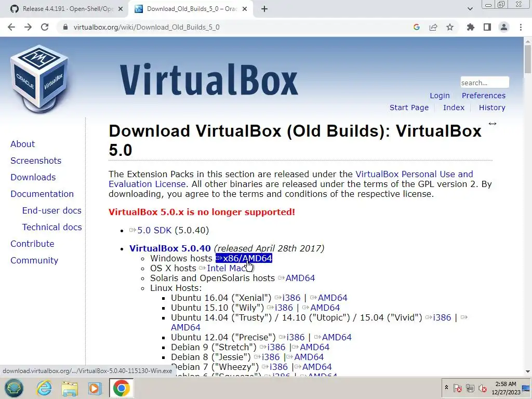Click the network tray icon

(x=470, y=388)
